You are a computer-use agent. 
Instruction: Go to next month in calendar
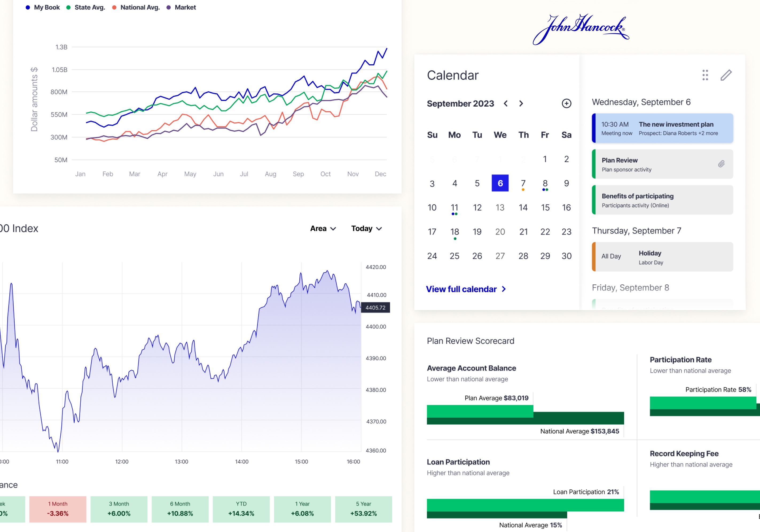[521, 104]
